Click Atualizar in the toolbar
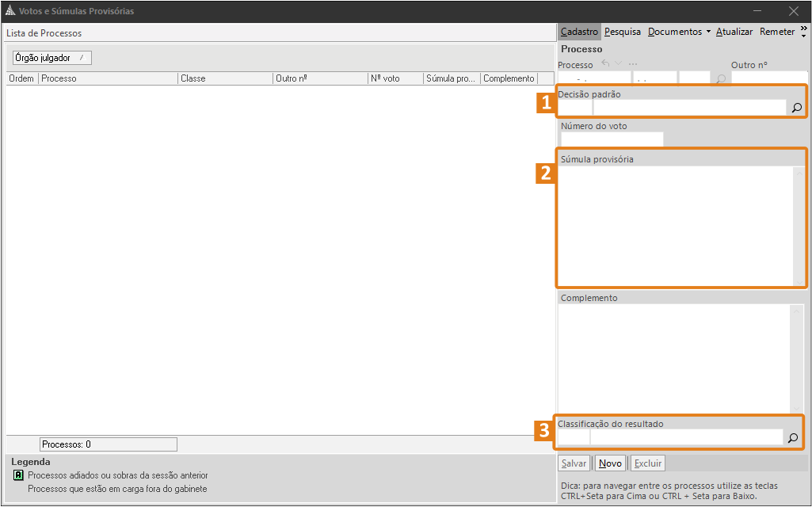 (734, 32)
